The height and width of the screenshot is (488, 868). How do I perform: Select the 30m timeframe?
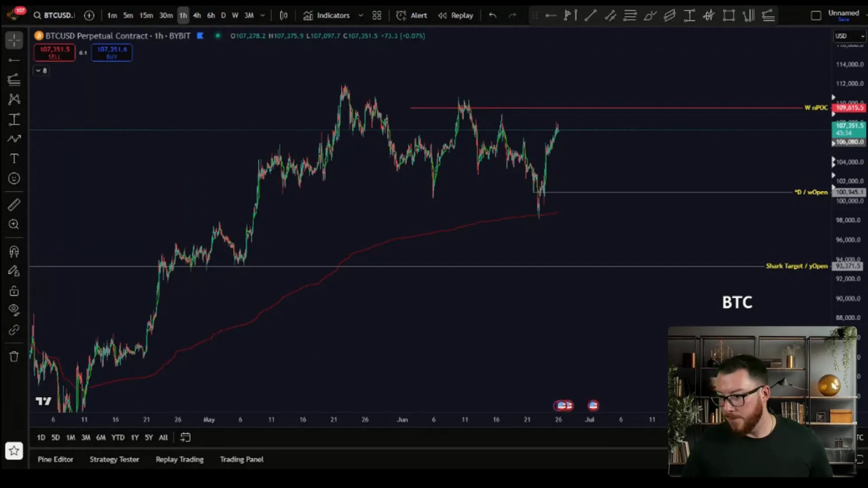click(x=166, y=15)
